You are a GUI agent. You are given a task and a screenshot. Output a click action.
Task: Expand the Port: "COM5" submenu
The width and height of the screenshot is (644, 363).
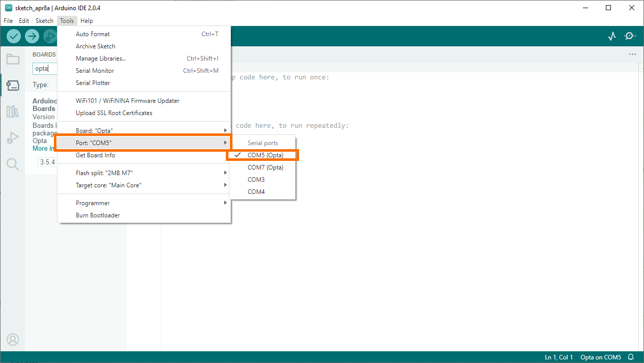click(144, 143)
